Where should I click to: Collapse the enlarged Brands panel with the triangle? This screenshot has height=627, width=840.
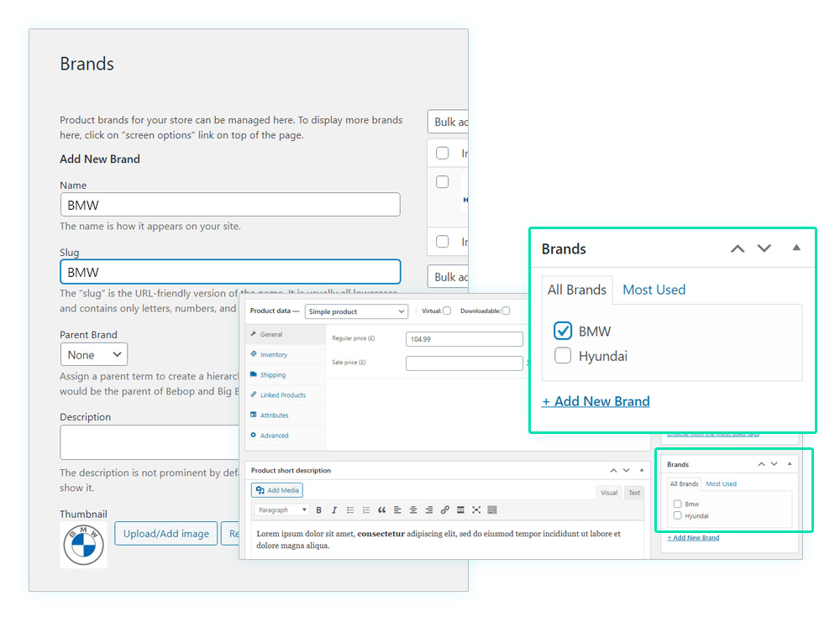coord(796,248)
